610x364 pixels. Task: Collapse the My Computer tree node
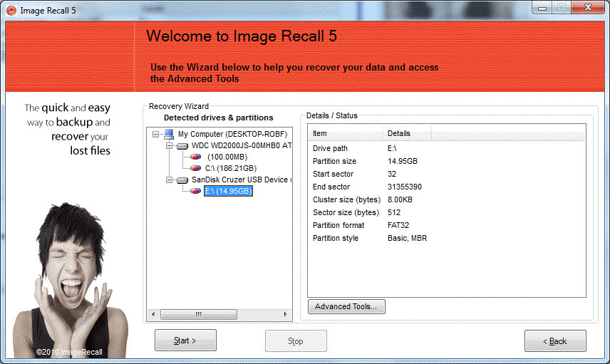click(x=155, y=134)
